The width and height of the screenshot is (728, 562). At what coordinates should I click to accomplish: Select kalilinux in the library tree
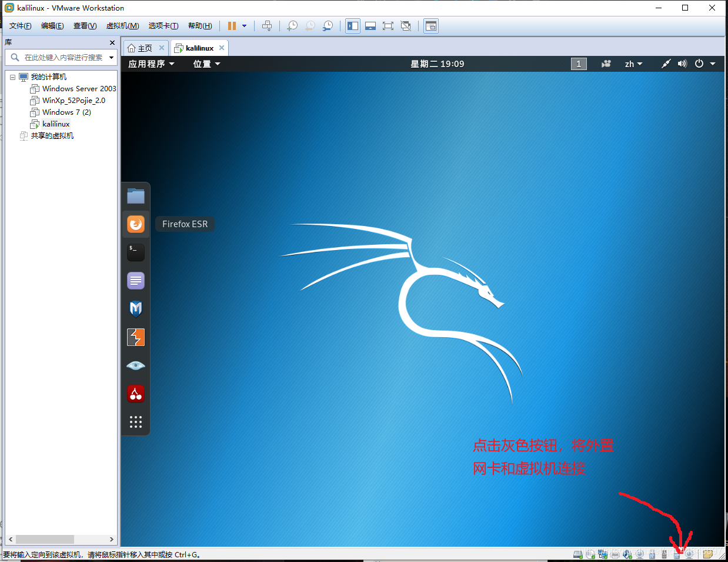click(x=56, y=124)
